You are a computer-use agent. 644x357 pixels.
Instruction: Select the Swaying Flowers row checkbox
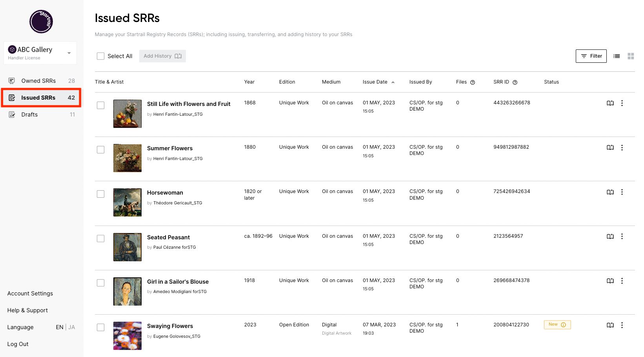(x=101, y=327)
